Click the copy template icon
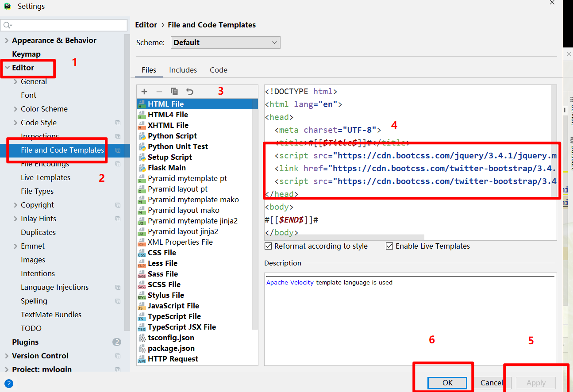 coord(174,92)
